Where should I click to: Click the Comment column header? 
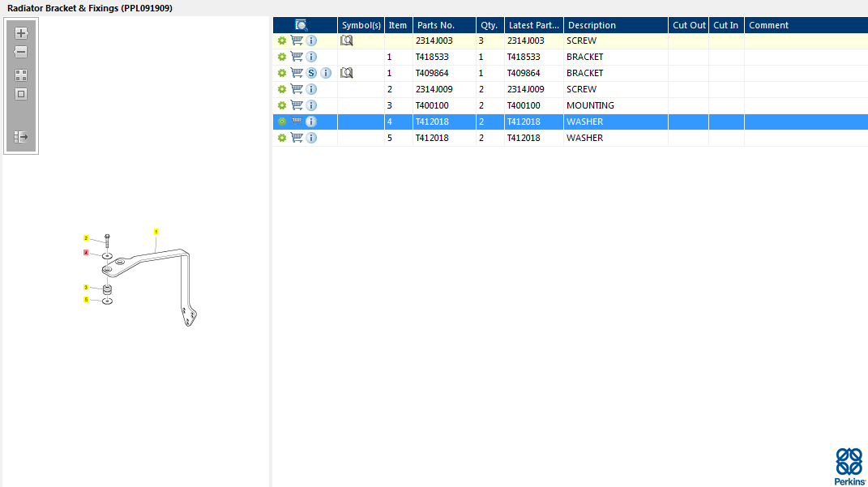806,25
